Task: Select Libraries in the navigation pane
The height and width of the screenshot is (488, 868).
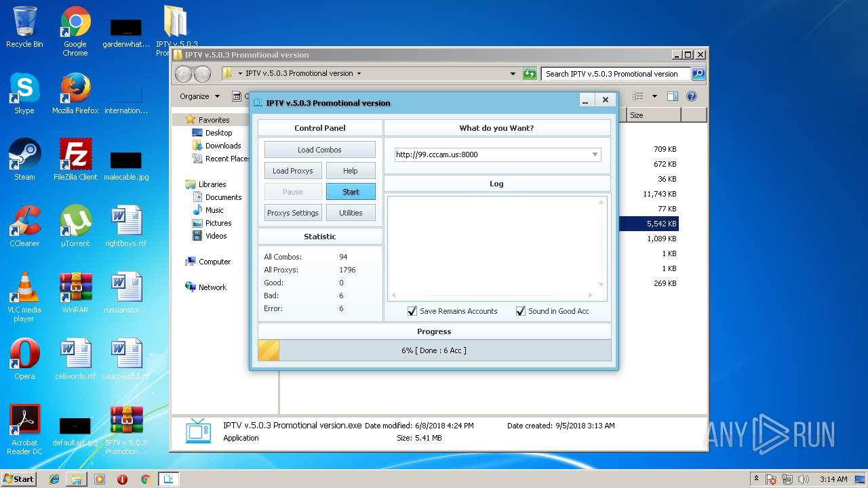Action: tap(205, 184)
